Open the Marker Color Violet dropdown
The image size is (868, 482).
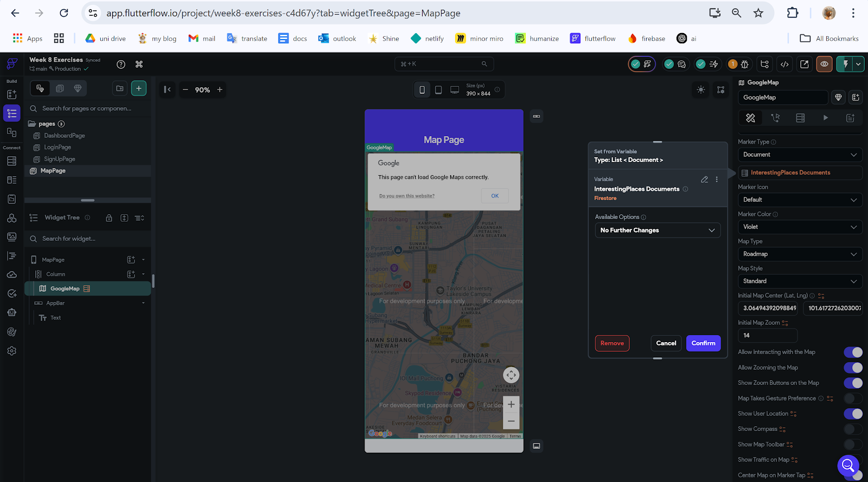pyautogui.click(x=800, y=227)
